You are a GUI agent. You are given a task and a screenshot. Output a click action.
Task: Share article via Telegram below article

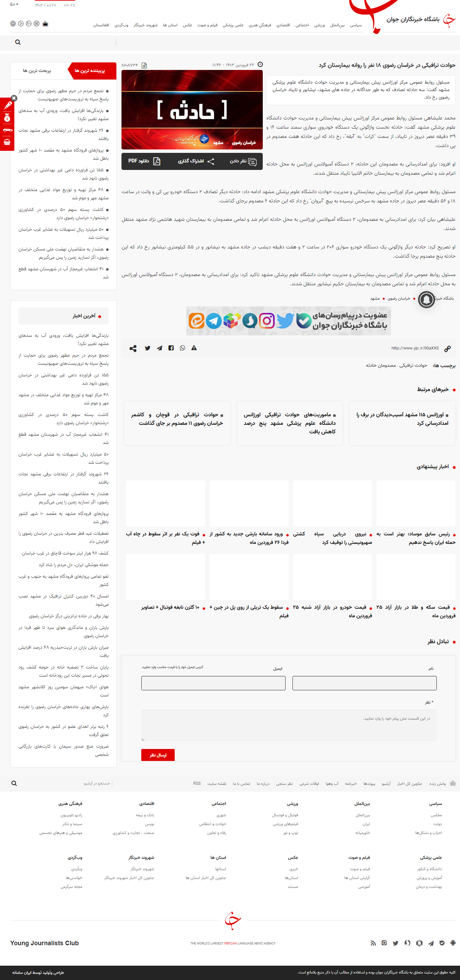click(x=159, y=348)
